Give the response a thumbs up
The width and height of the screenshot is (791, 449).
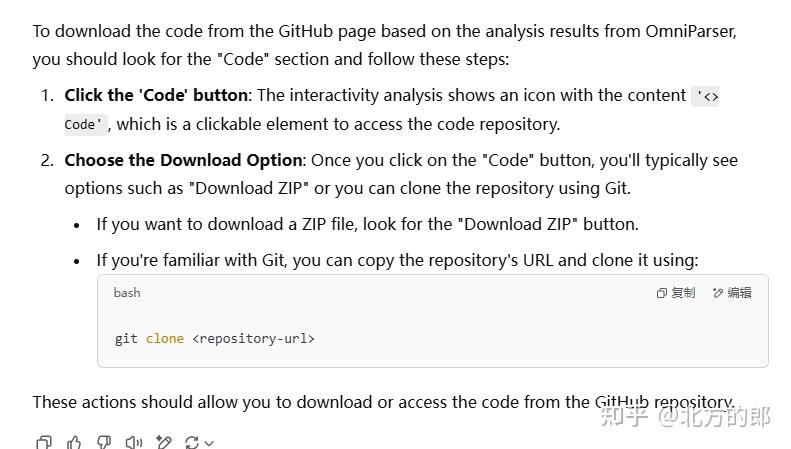(73, 442)
